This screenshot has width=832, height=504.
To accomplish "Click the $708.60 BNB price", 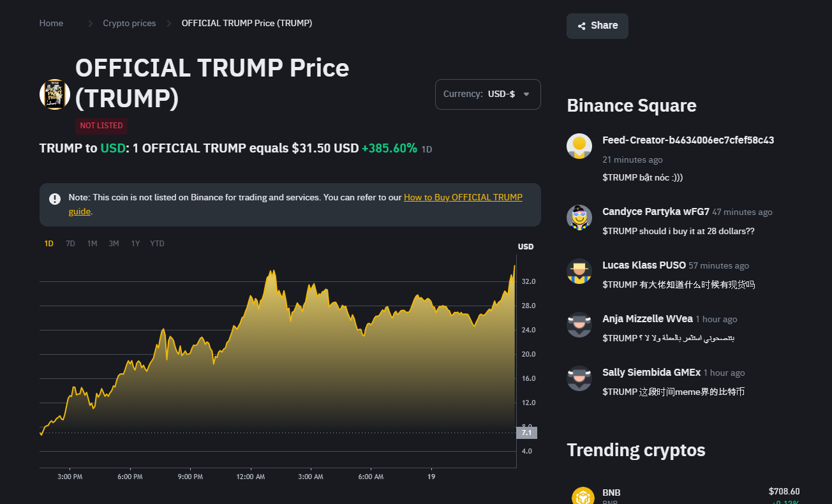I will 784,491.
